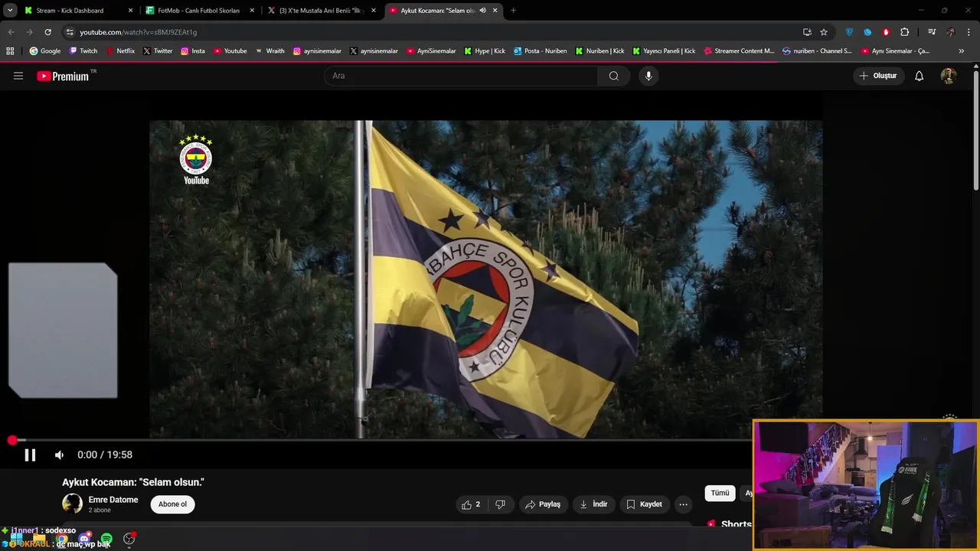Start voice search with the microphone icon
This screenshot has height=551, width=980.
click(x=648, y=76)
